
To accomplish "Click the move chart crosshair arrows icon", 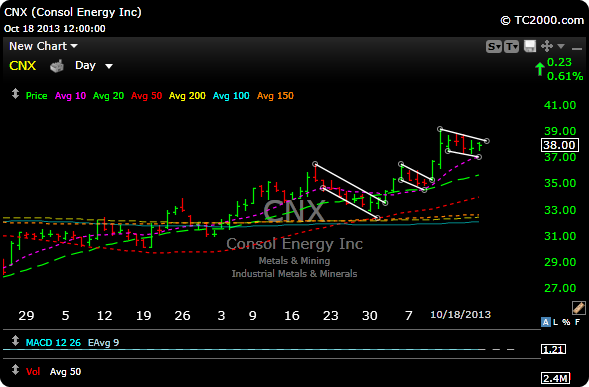I will click(x=547, y=46).
